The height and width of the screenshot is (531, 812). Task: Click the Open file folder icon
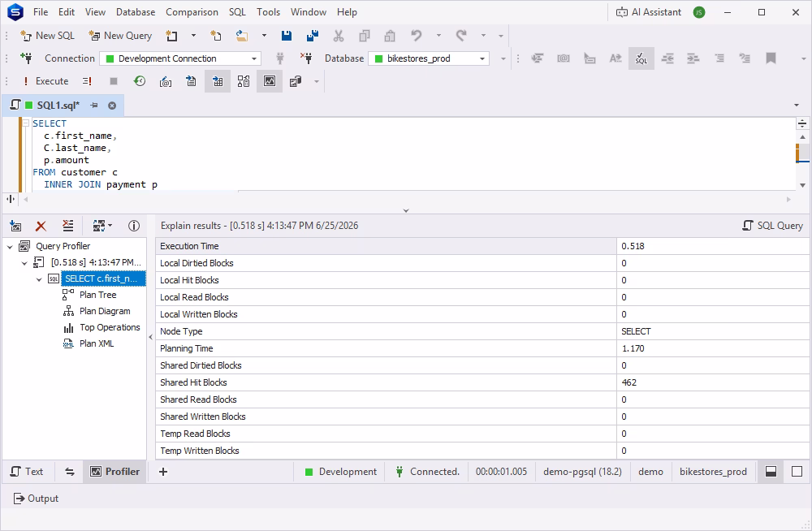[x=242, y=36]
